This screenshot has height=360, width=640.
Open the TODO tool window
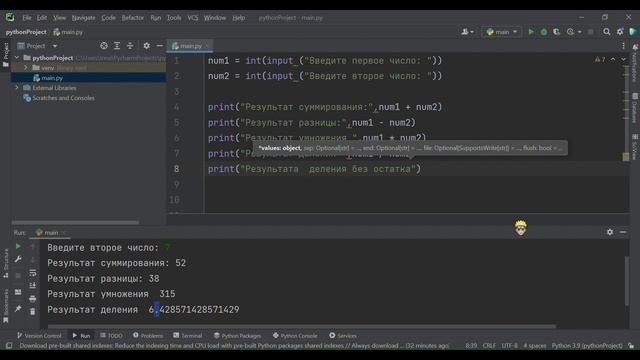coord(111,336)
